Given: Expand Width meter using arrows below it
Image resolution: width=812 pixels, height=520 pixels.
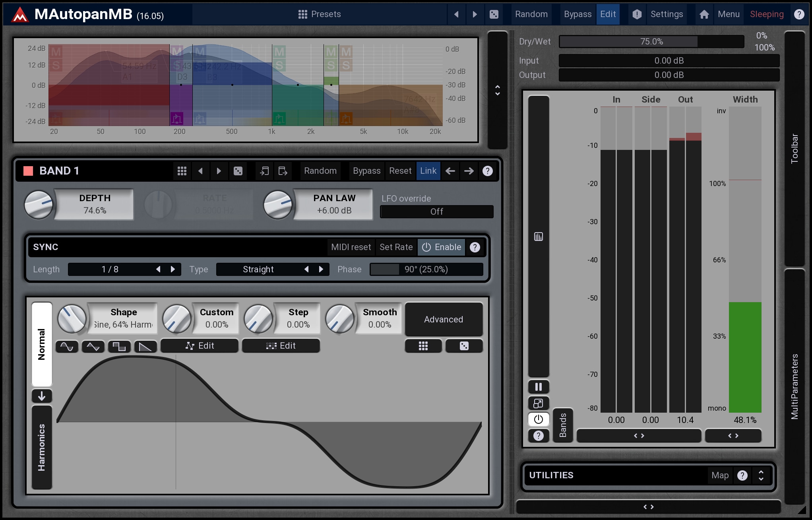Looking at the screenshot, I should point(733,436).
